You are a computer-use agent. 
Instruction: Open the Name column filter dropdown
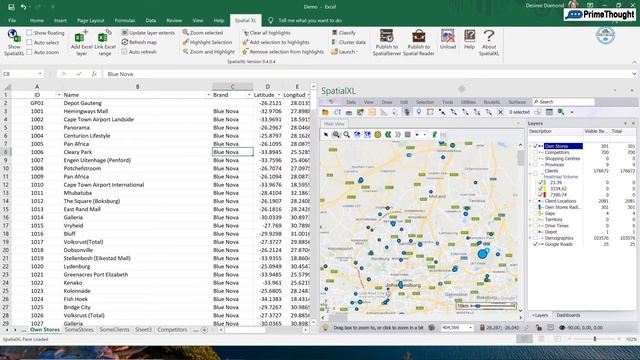tap(209, 95)
